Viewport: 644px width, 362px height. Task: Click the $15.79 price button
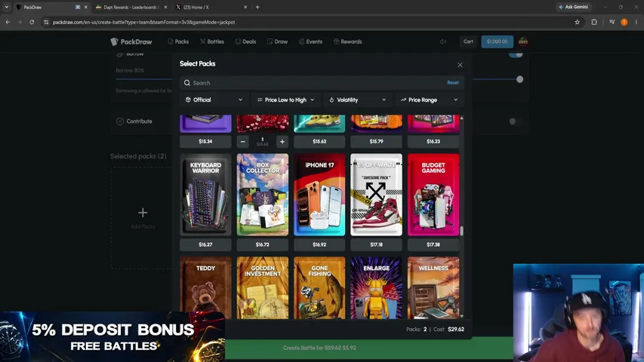tap(376, 142)
